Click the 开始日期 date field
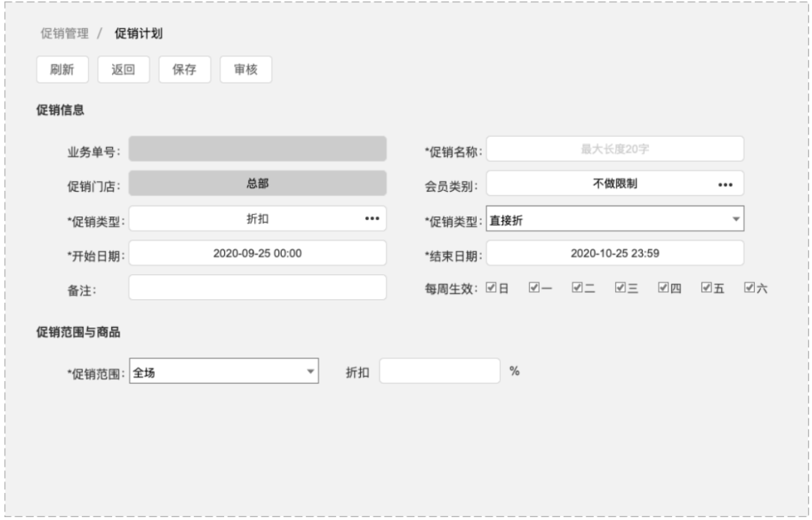Screen dimensions: 812x520 click(257, 253)
